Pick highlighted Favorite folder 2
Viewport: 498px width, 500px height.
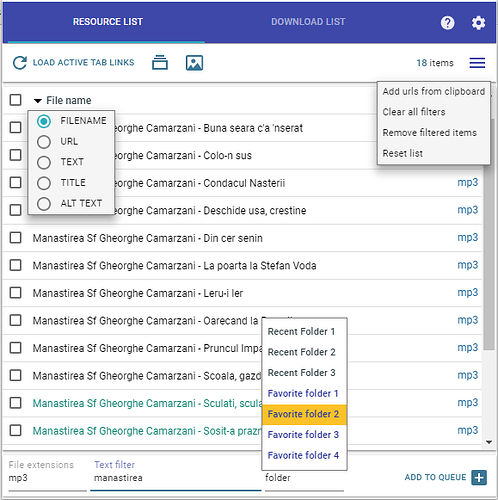pyautogui.click(x=304, y=414)
